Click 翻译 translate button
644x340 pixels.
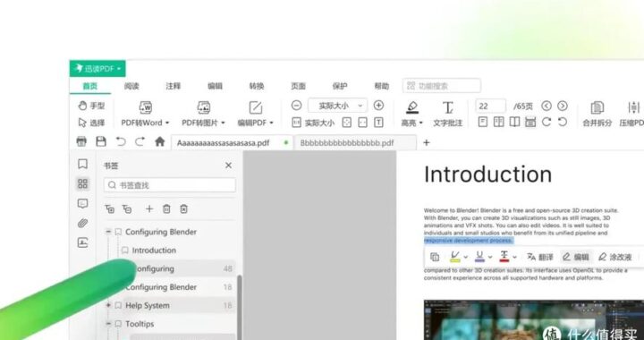[540, 257]
